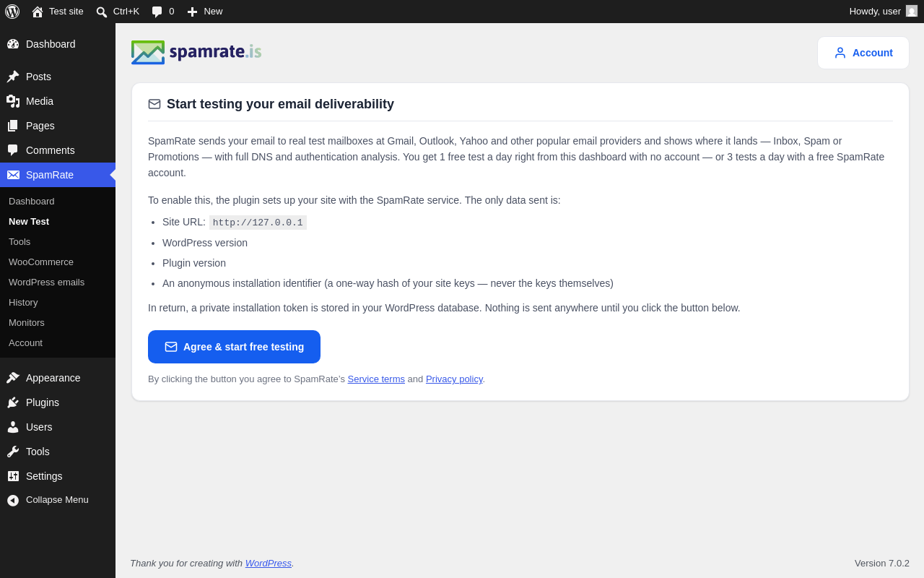Viewport: 924px width, 578px height.
Task: Follow the Service terms link
Action: tap(376, 379)
